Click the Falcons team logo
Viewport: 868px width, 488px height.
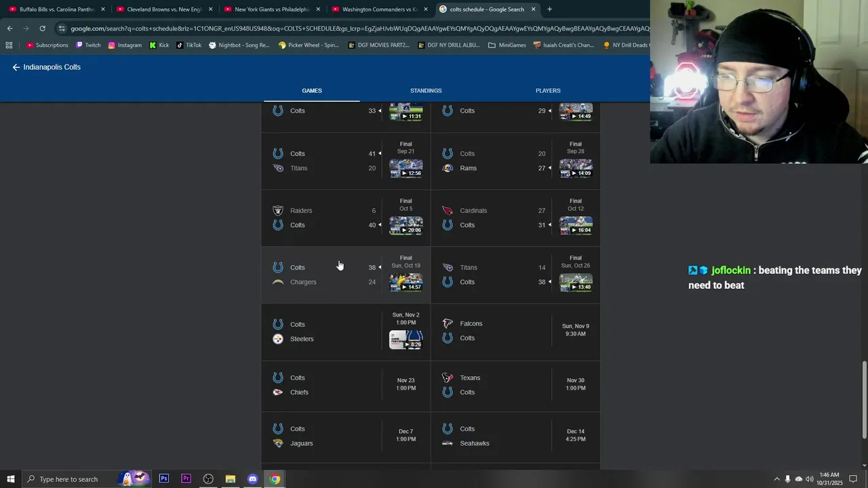(448, 324)
